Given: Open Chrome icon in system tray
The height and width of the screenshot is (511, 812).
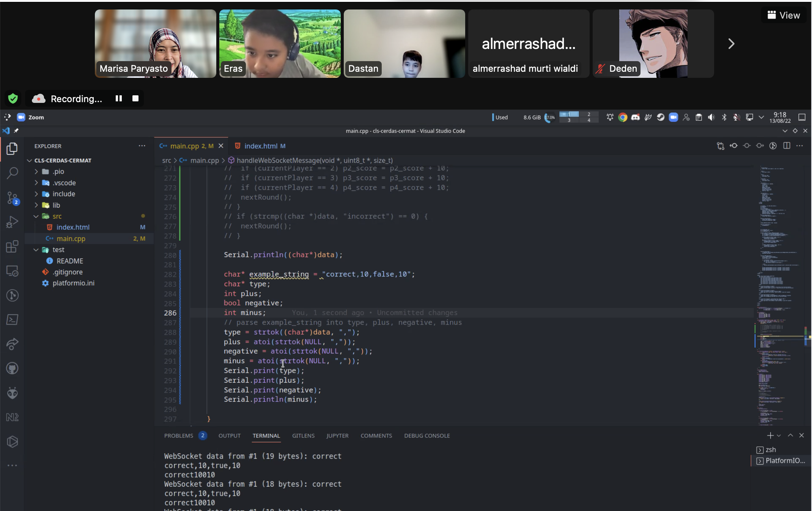Looking at the screenshot, I should (622, 117).
